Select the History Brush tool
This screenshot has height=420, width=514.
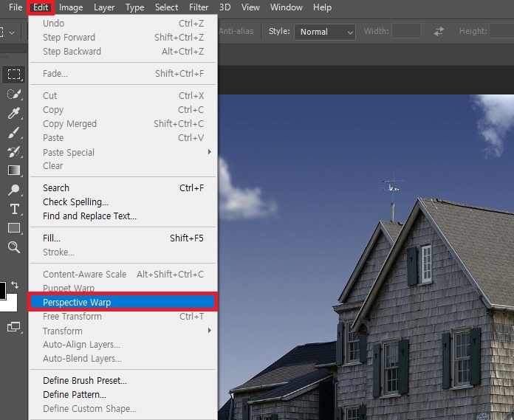(14, 151)
